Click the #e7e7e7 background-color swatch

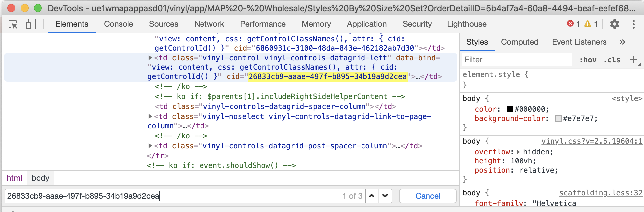[558, 119]
